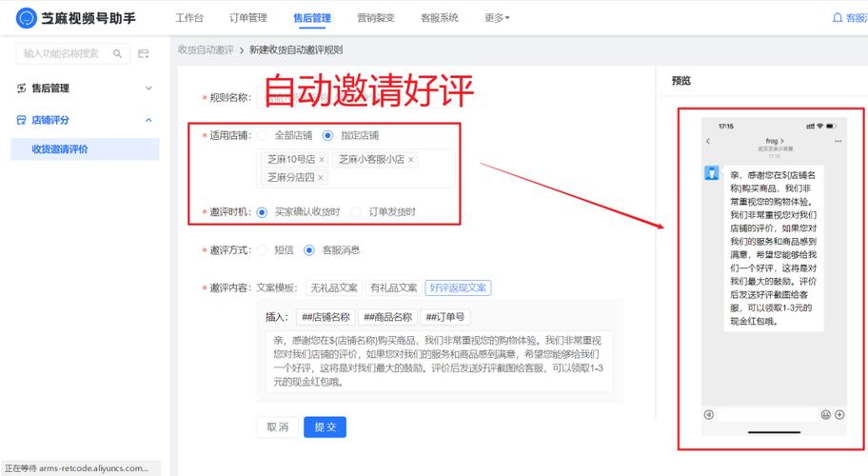Focus the 输入功能名称搜索 search field
This screenshot has height=476, width=868.
pyautogui.click(x=73, y=53)
